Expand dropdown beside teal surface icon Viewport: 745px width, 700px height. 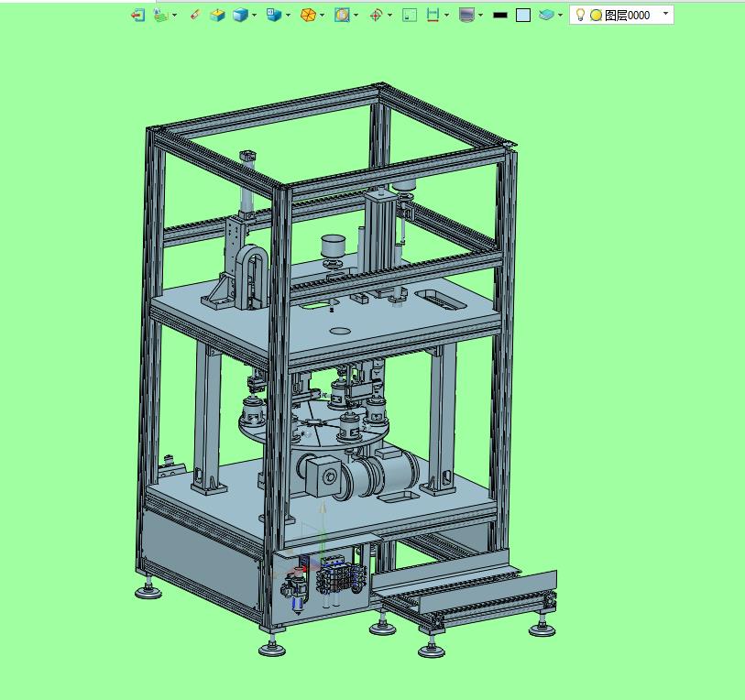(x=560, y=16)
